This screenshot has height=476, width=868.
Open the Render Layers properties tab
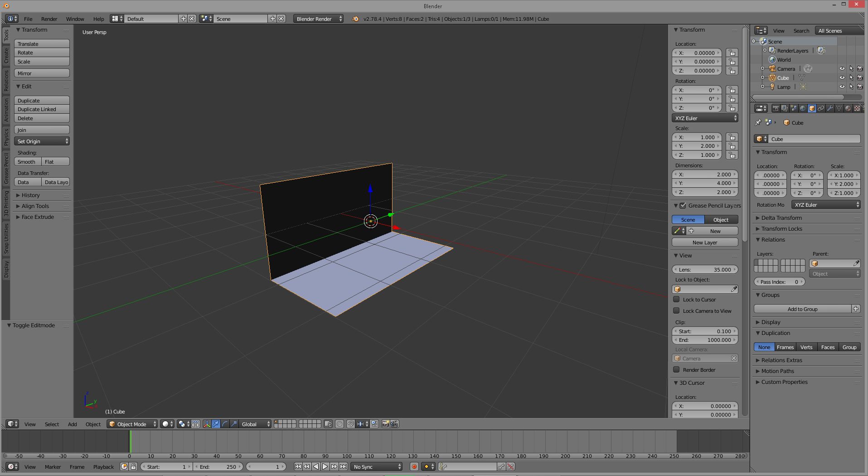(785, 108)
